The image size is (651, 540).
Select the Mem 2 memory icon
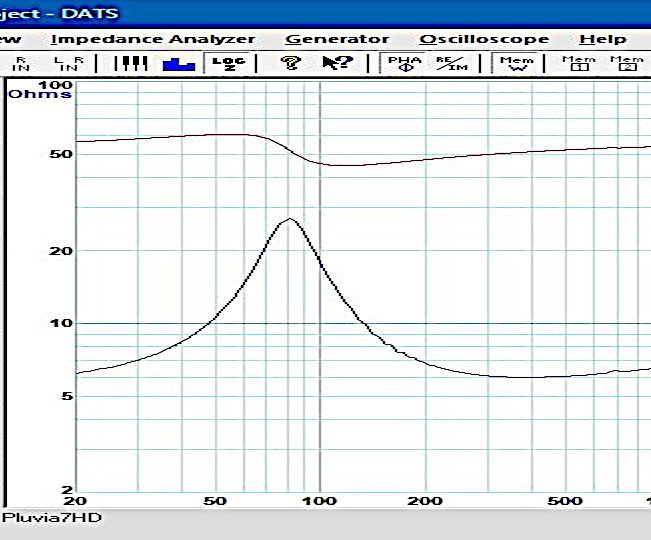coord(627,64)
